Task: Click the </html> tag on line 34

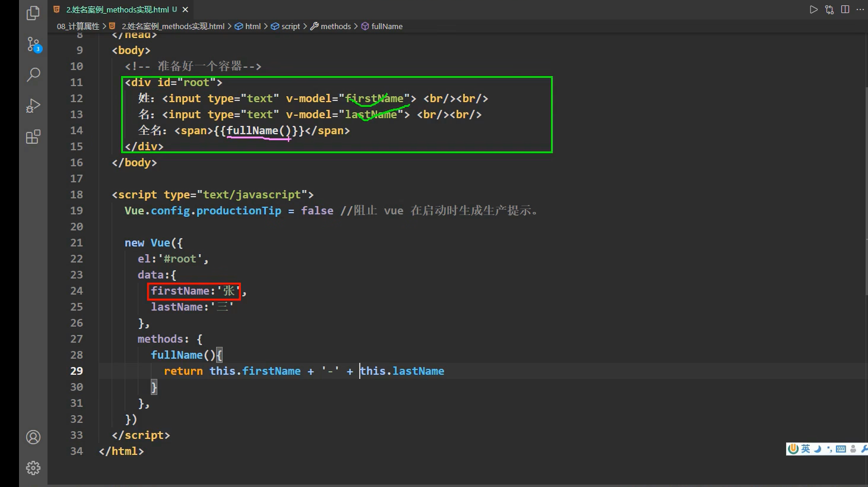Action: (121, 451)
